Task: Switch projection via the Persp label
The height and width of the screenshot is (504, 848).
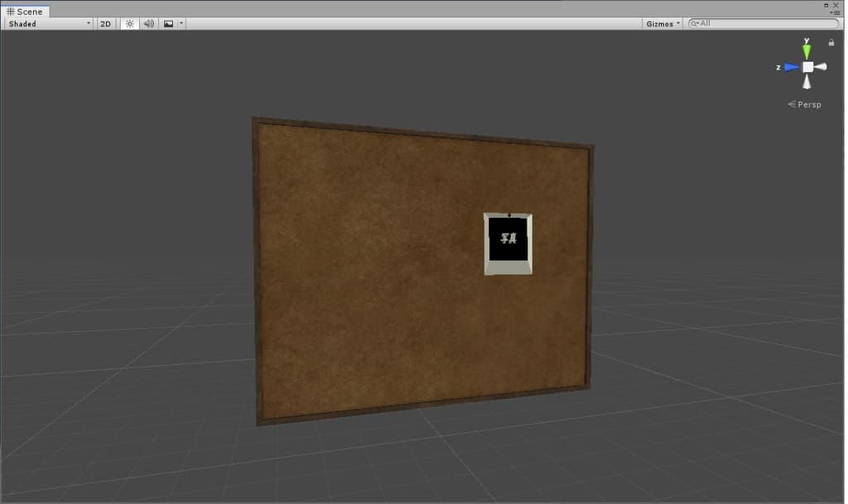Action: (805, 104)
